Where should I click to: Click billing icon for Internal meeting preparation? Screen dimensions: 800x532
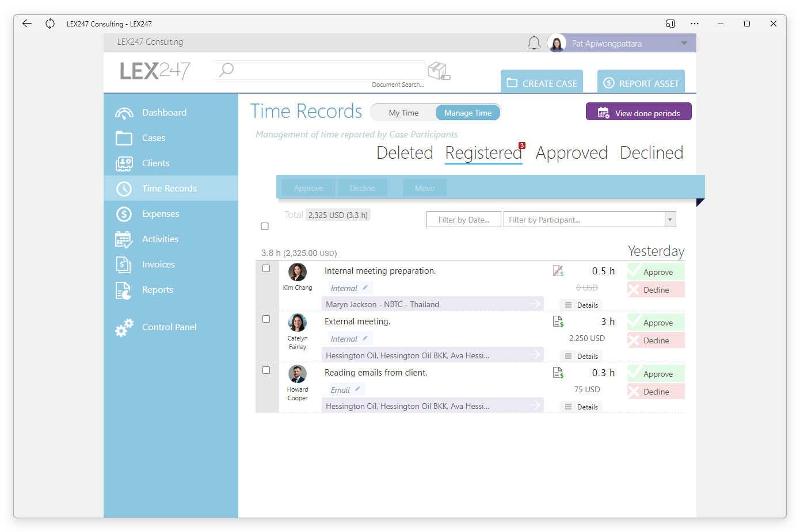tap(558, 271)
